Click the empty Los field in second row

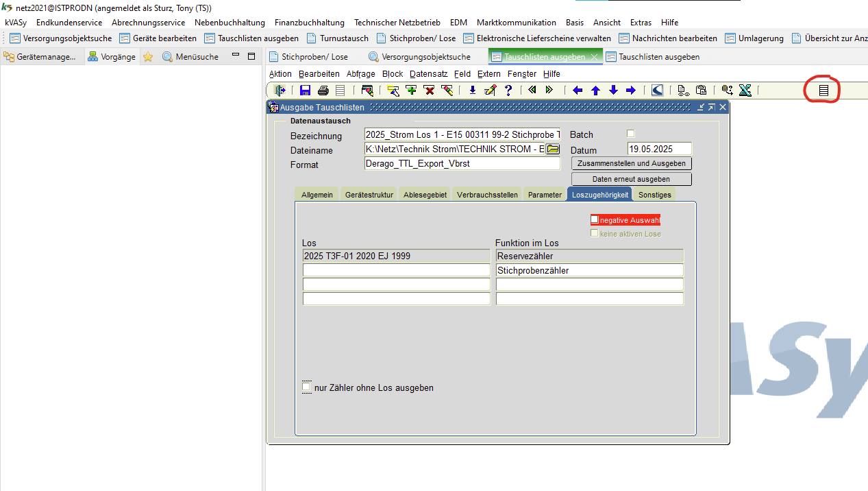(397, 270)
